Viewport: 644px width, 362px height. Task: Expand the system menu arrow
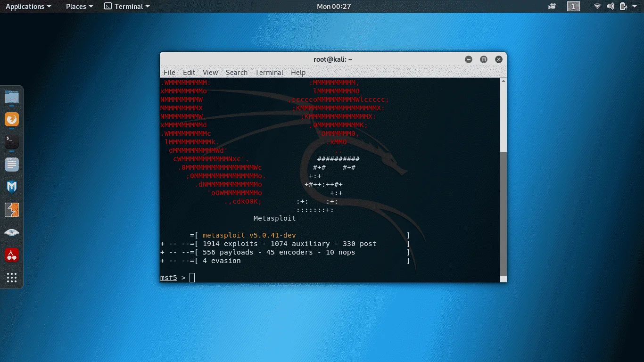[635, 7]
